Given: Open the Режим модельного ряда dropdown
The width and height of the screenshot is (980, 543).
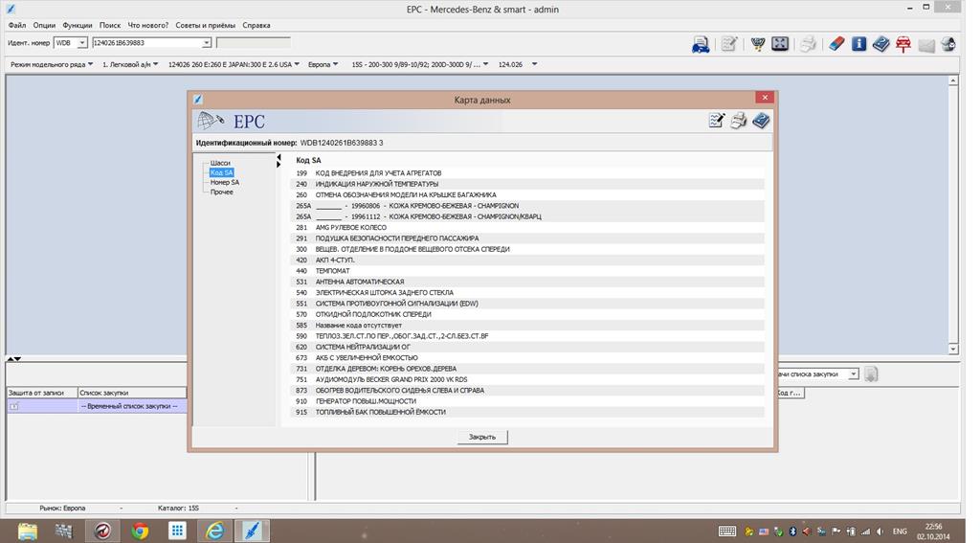Looking at the screenshot, I should (x=90, y=65).
